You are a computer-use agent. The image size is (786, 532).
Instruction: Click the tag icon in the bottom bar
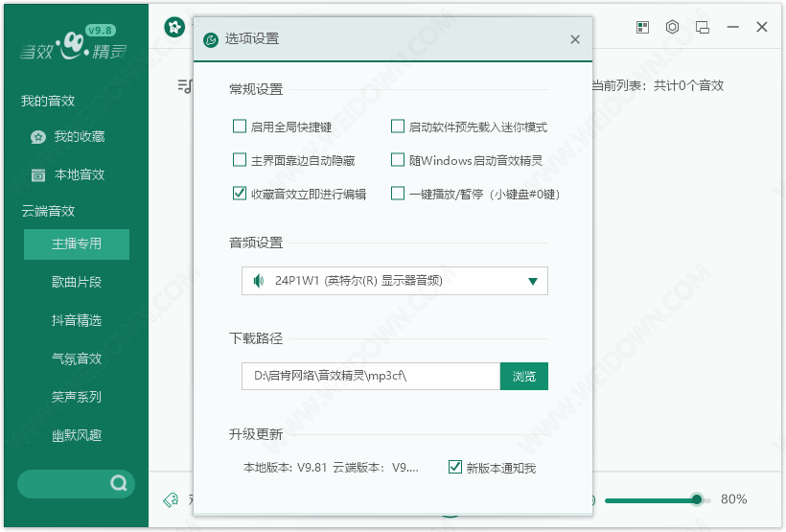pyautogui.click(x=171, y=499)
